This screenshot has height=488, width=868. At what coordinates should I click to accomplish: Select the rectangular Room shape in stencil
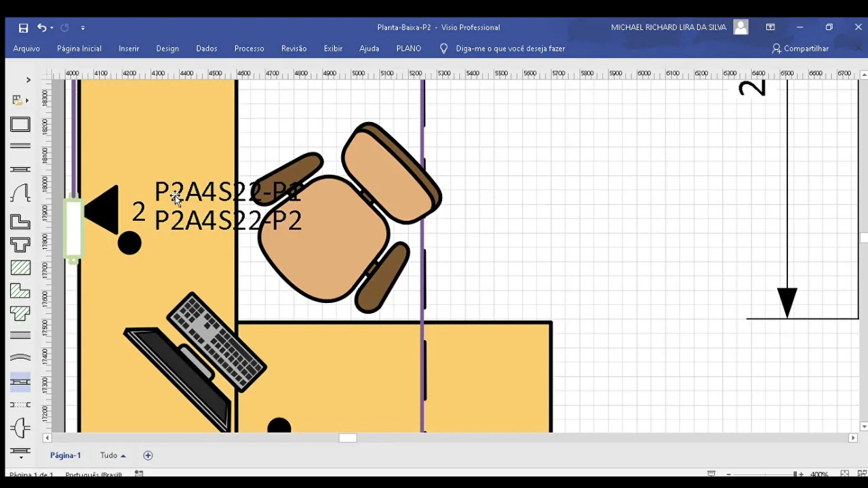point(20,125)
